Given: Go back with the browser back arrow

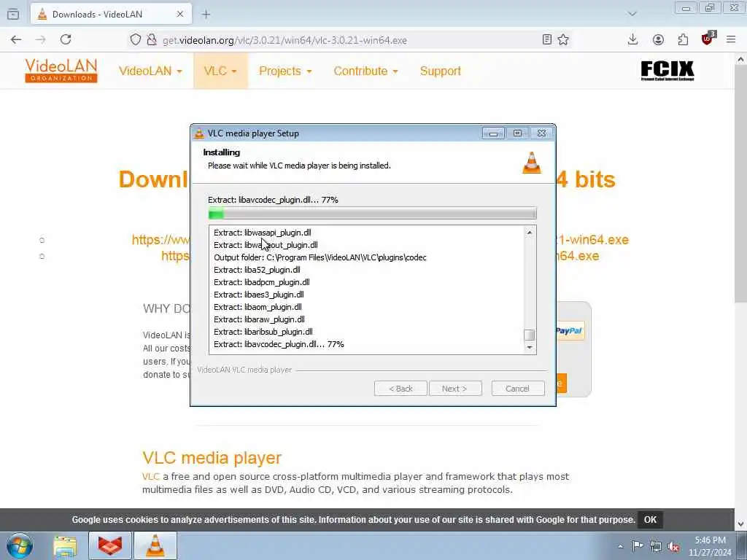Looking at the screenshot, I should (16, 40).
